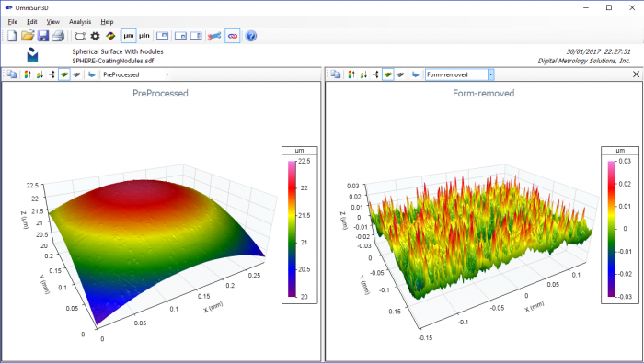Select the third window layout icon
This screenshot has height=363, width=644.
[196, 36]
